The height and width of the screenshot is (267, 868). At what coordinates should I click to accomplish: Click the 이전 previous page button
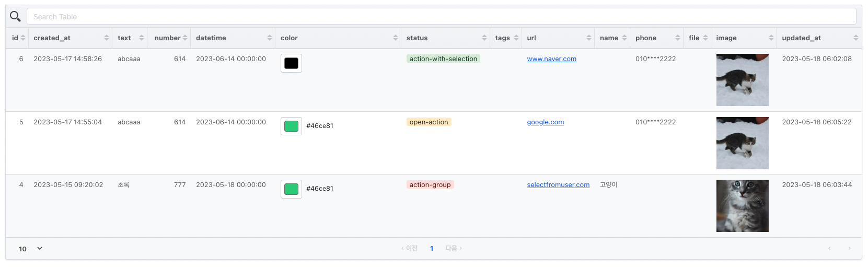tap(410, 249)
